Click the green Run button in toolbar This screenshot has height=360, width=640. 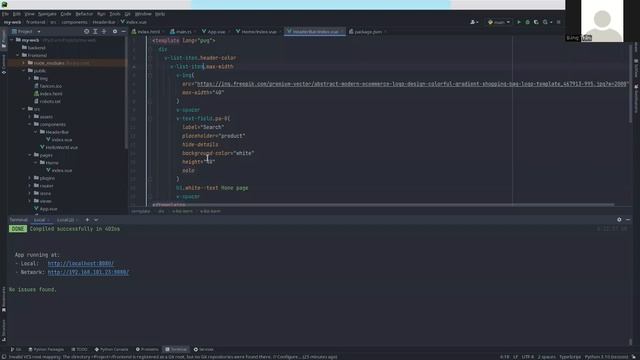[x=519, y=22]
